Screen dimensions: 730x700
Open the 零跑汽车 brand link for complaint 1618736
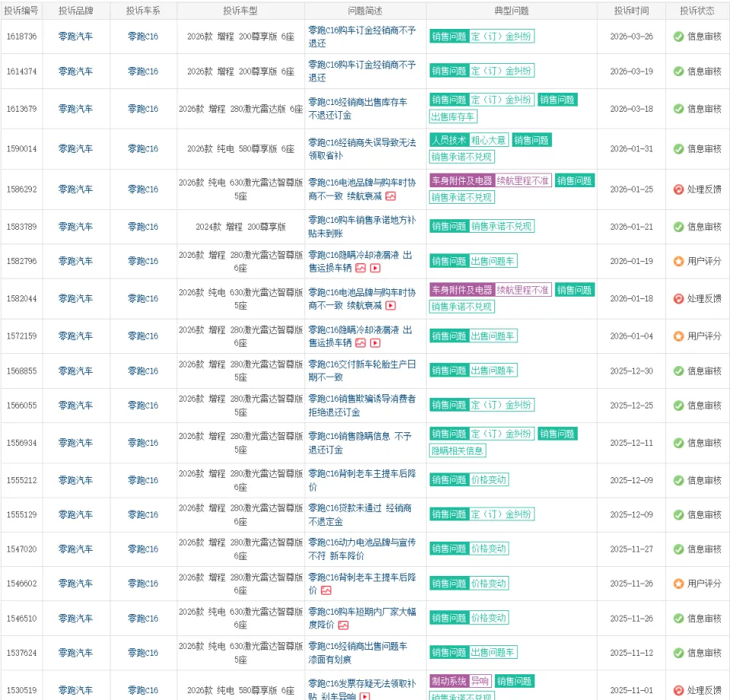76,37
